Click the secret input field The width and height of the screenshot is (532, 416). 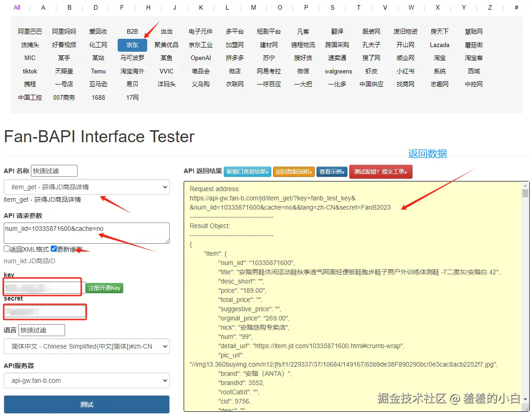tap(45, 311)
